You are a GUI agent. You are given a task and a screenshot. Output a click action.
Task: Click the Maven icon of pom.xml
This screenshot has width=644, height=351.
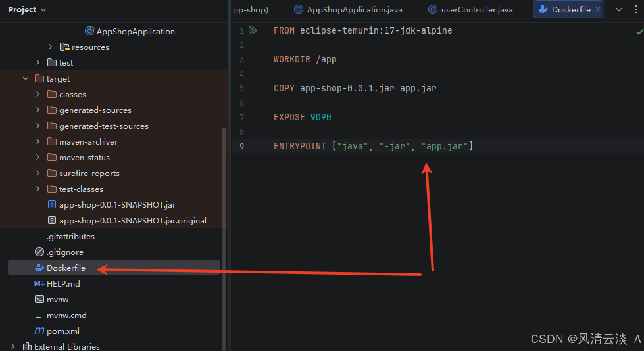pos(39,331)
